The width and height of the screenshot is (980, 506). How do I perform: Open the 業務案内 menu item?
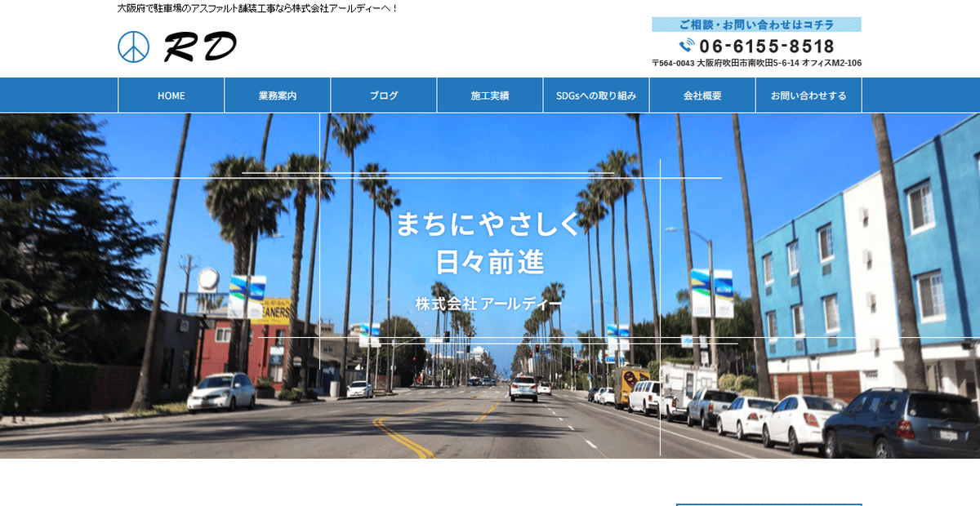coord(276,95)
